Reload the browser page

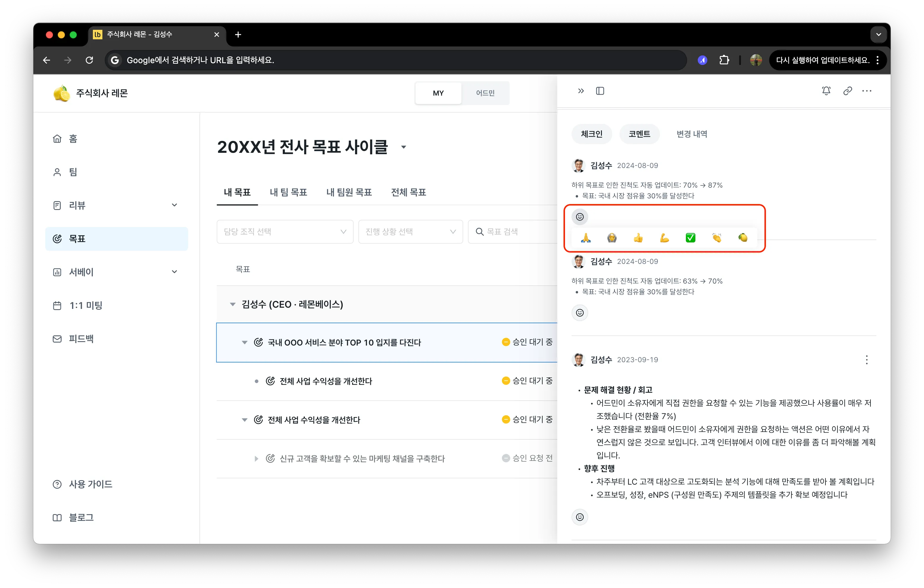[89, 60]
